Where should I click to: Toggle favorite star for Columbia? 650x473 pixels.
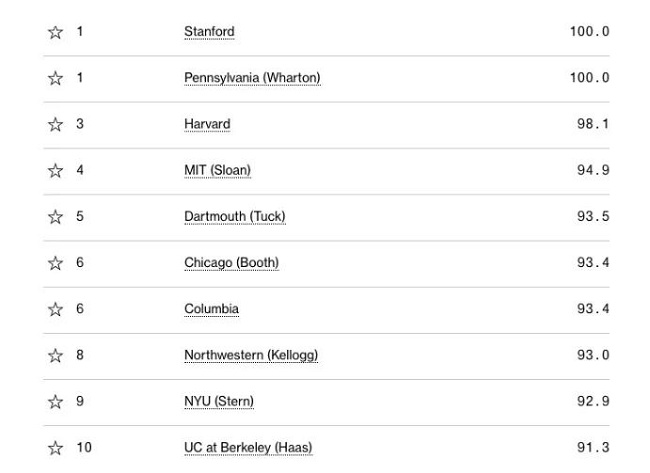click(x=56, y=309)
